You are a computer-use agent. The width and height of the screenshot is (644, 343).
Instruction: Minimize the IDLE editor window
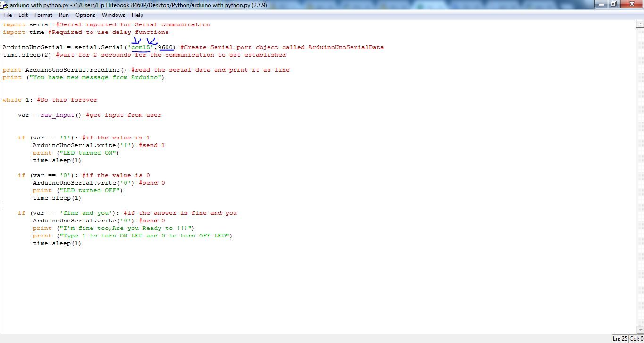click(601, 4)
